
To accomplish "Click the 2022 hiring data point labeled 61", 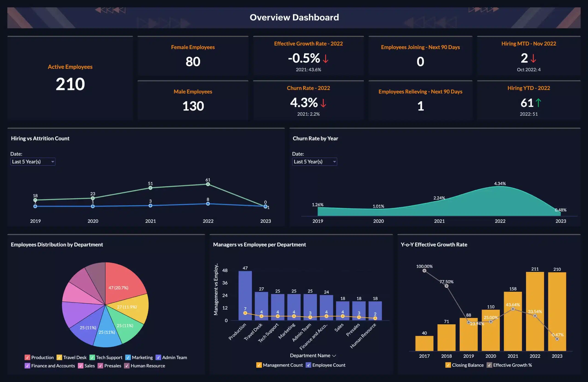I will [x=208, y=184].
